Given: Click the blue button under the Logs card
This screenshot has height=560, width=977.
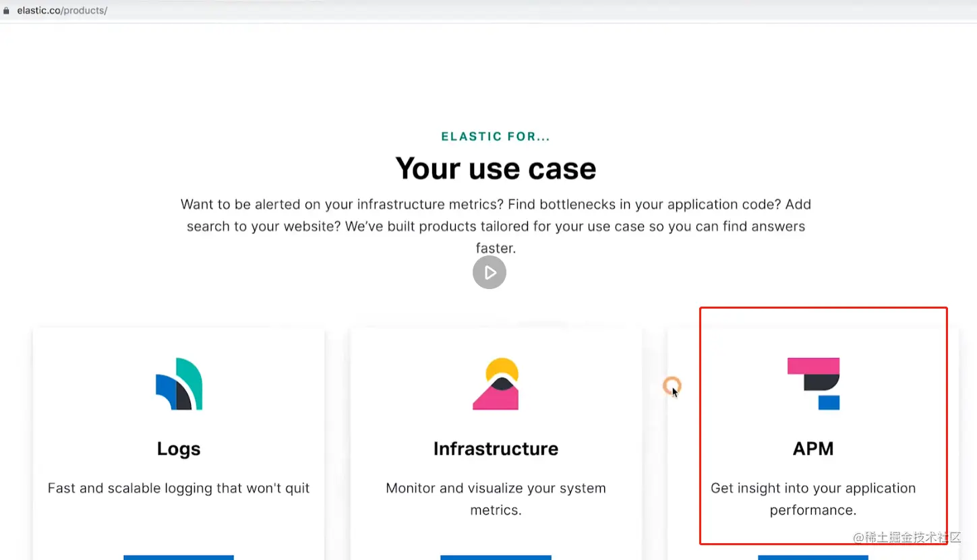Looking at the screenshot, I should [x=179, y=557].
